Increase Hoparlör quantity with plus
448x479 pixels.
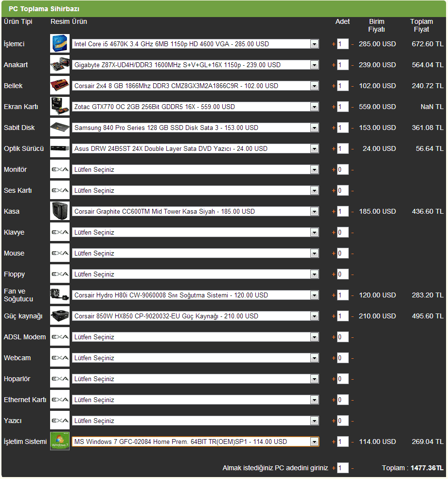[334, 379]
